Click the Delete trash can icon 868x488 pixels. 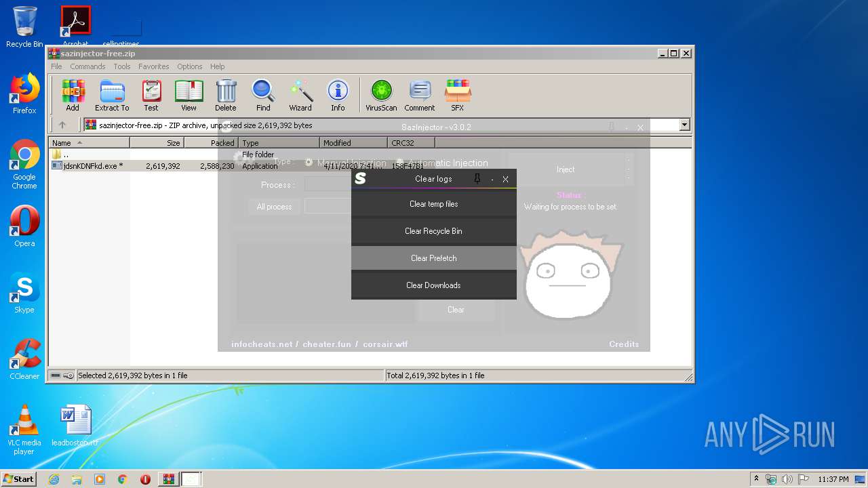226,95
